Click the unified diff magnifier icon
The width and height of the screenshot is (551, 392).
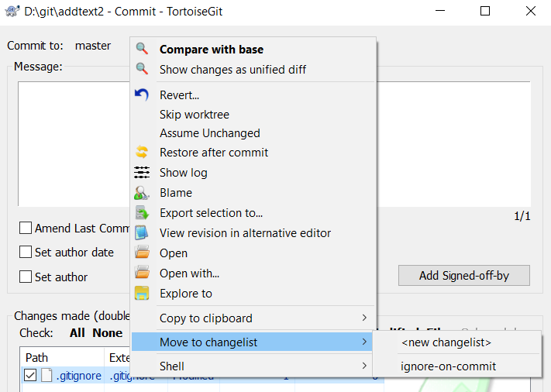142,69
